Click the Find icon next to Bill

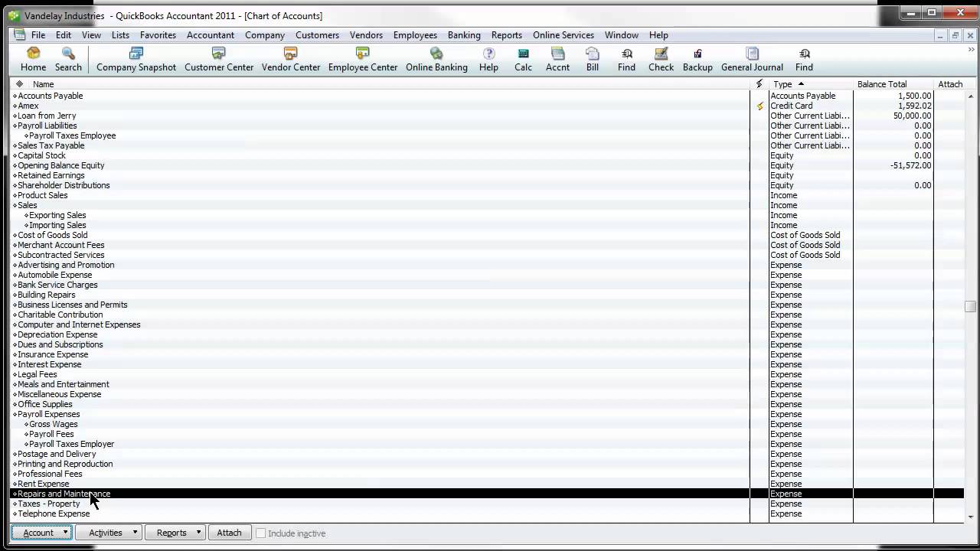coord(626,60)
